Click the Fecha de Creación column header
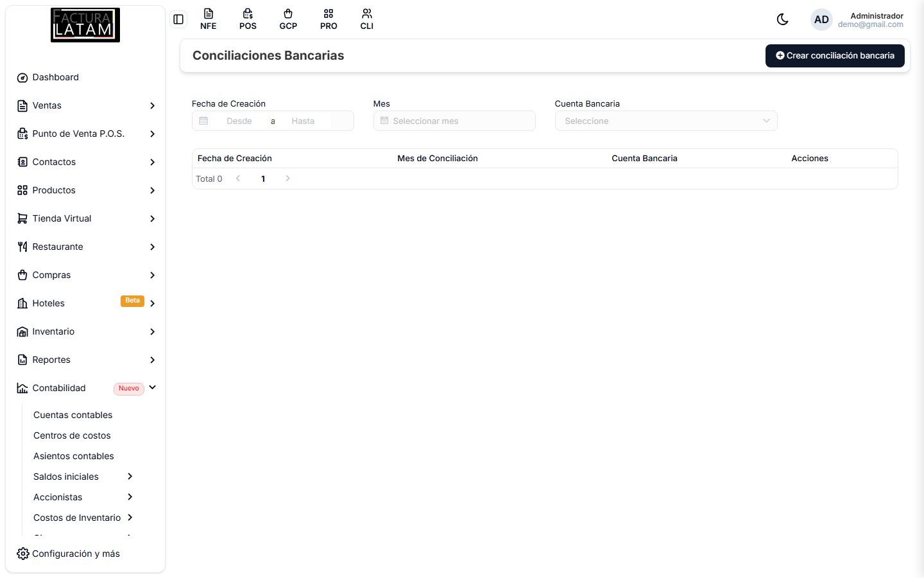 [235, 159]
